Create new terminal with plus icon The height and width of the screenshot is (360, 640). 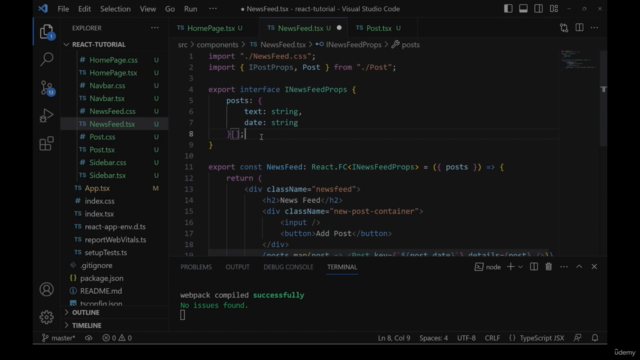pos(510,267)
